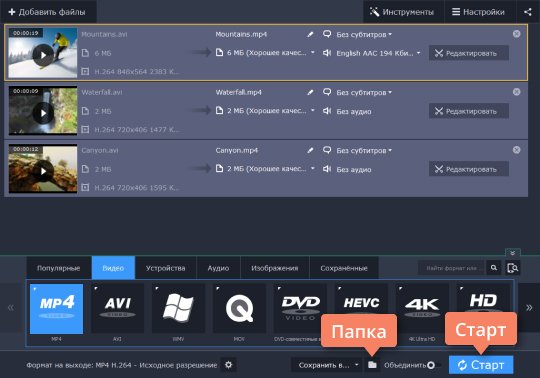Screen dimensions: 540x378
Task: Click the magnifier search button
Action: click(494, 268)
